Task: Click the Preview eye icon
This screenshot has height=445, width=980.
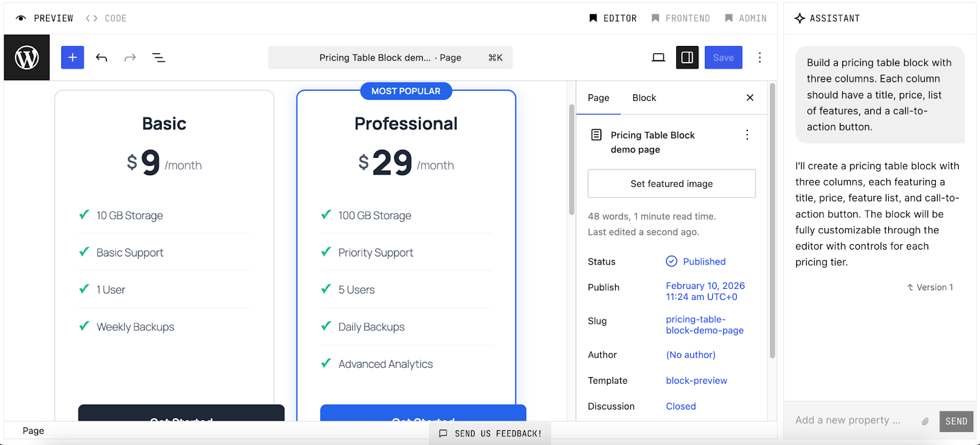Action: tap(21, 18)
